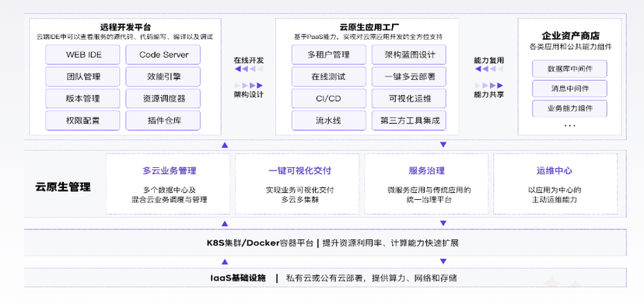Click the 各类应用和公共能力组件 subtitle
The image size is (644, 304).
(570, 47)
